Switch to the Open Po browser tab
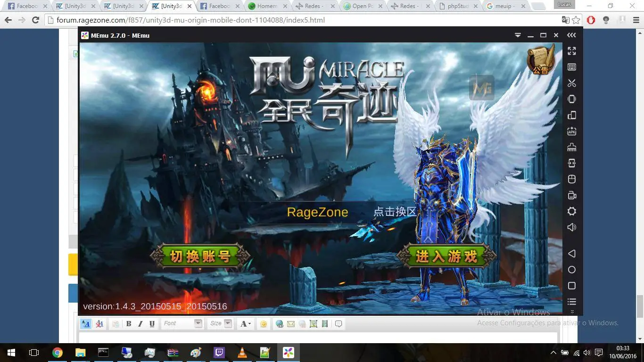This screenshot has height=362, width=644. coord(362,6)
